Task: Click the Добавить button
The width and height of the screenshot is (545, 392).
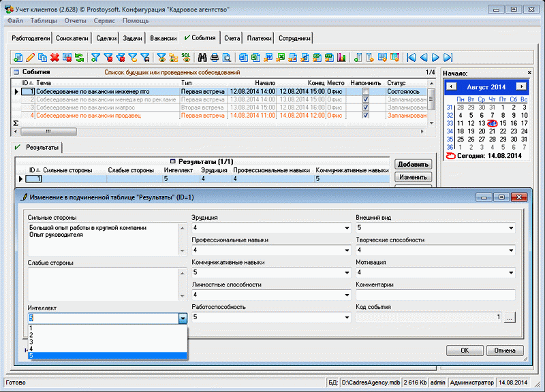Action: [x=413, y=165]
